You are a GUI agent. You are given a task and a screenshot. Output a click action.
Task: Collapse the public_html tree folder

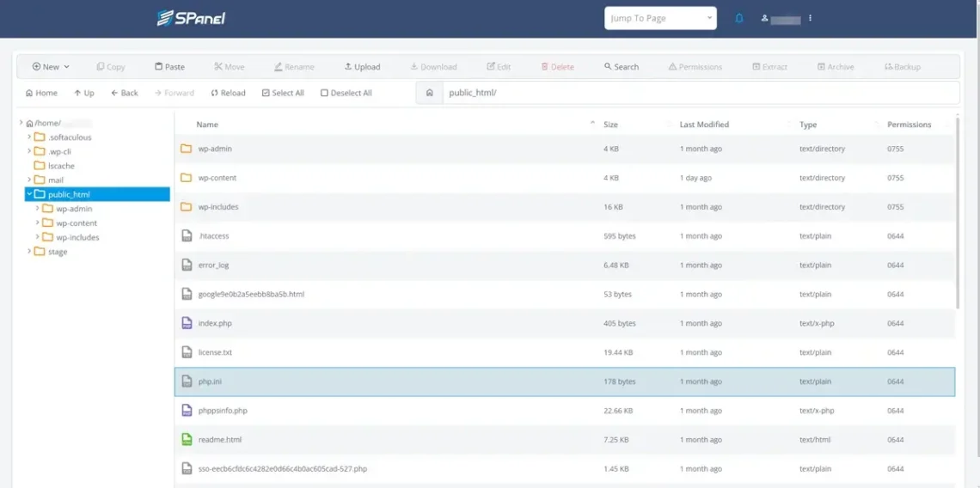(29, 194)
